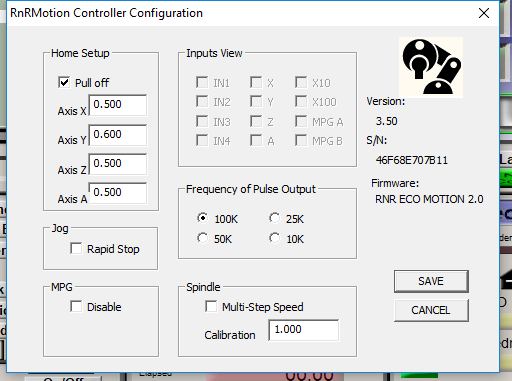Screen dimensions: 512x381
Task: Select the 100K pulse frequency option
Action: pyautogui.click(x=202, y=218)
